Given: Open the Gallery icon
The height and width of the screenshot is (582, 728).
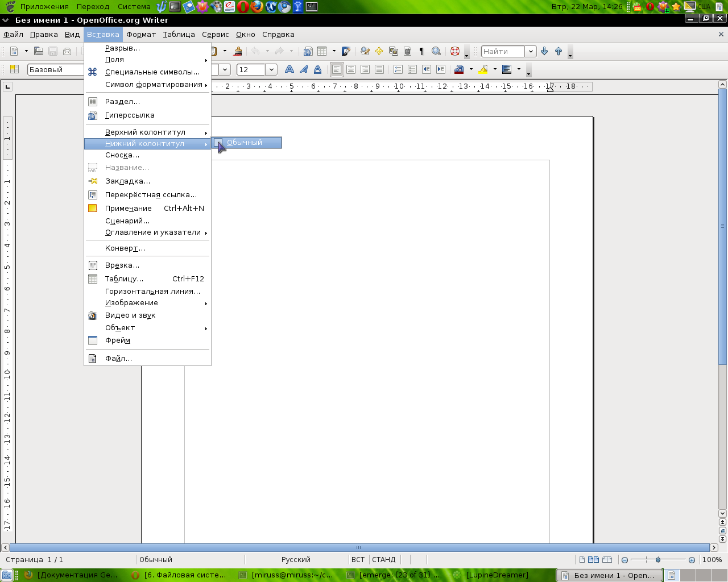Looking at the screenshot, I should tap(393, 51).
